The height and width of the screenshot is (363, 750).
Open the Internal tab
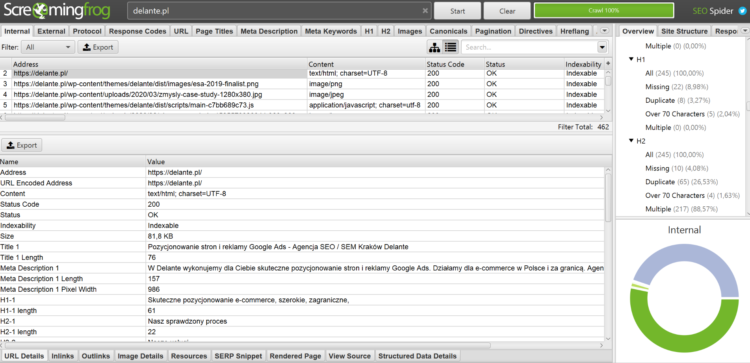17,31
